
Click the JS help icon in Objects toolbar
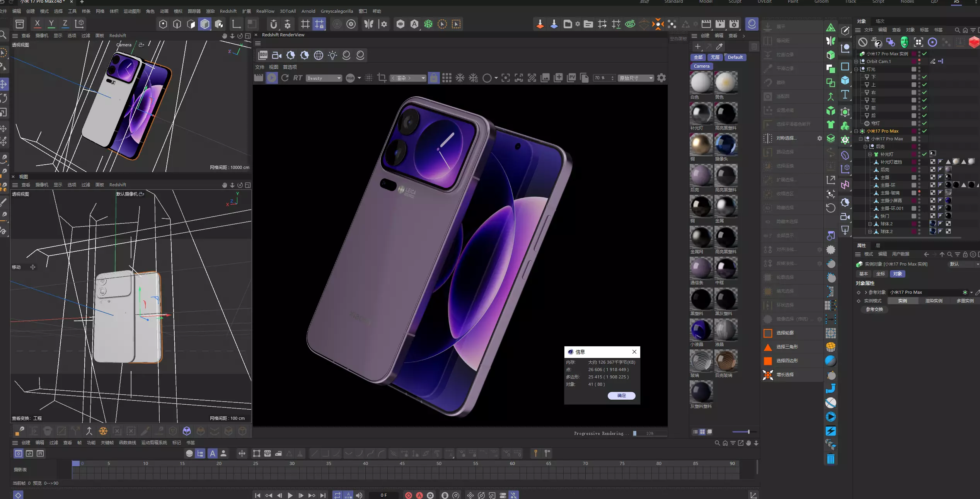coord(877,42)
